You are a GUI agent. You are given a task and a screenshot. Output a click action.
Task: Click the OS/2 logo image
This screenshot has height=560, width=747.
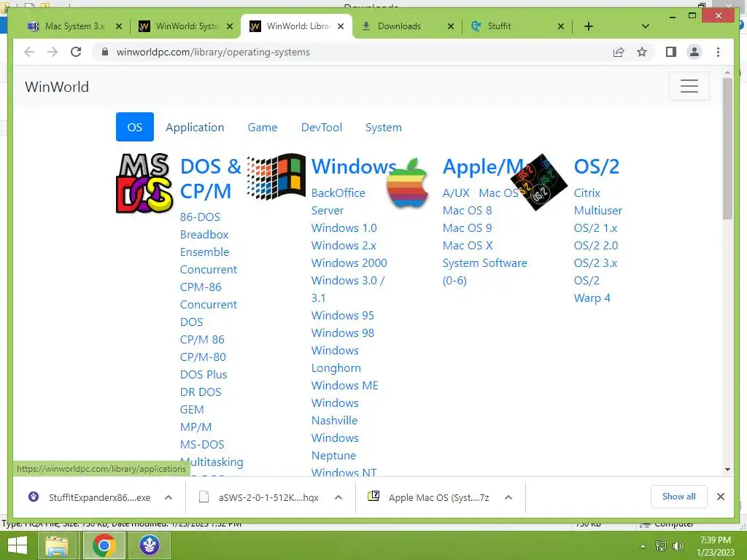pyautogui.click(x=539, y=182)
